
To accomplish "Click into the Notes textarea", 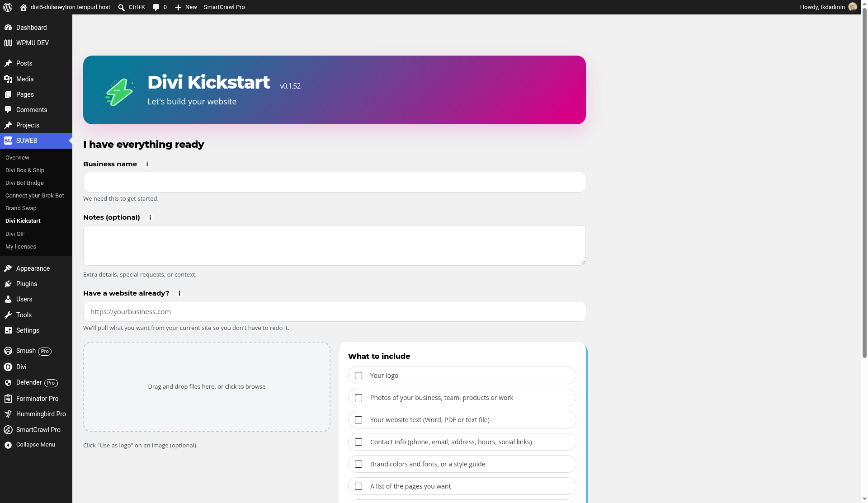I will tap(335, 245).
